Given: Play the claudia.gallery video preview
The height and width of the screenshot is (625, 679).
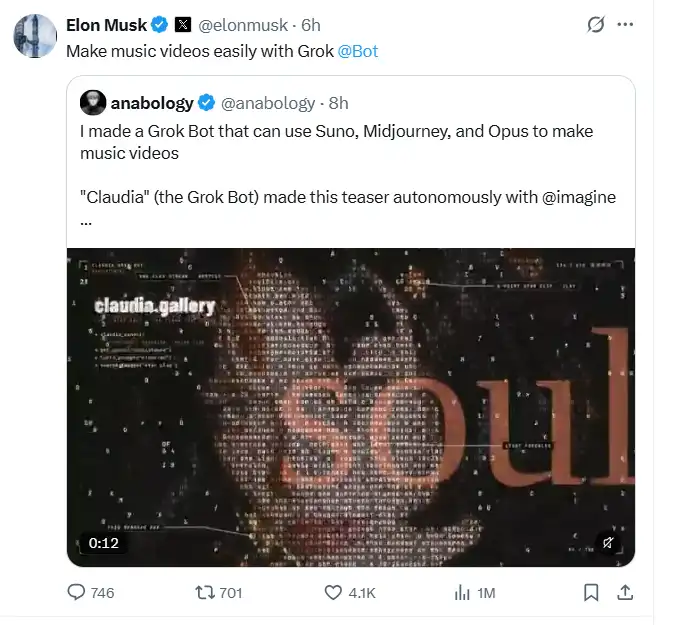Looking at the screenshot, I should [351, 407].
